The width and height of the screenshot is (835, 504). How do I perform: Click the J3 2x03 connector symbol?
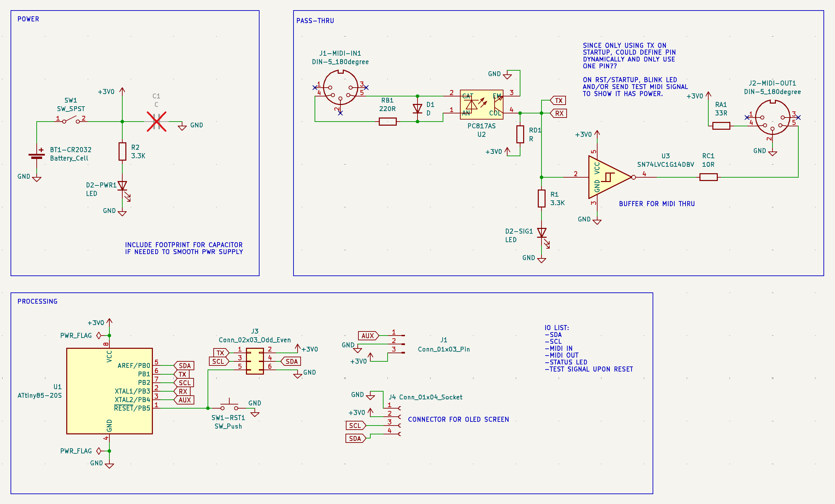[x=255, y=361]
